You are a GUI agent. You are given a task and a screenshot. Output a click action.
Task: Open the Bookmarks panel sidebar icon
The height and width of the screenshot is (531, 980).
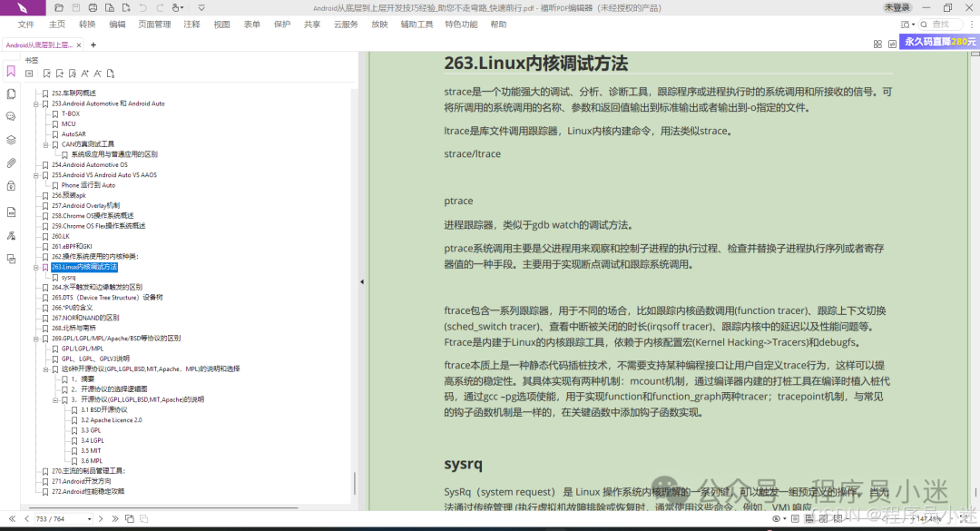tap(11, 72)
